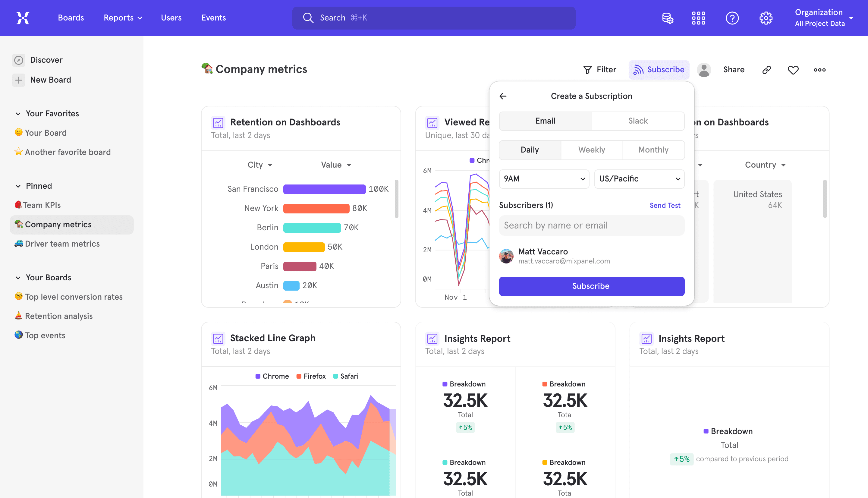This screenshot has height=498, width=868.
Task: Open settings gear icon
Action: pyautogui.click(x=766, y=18)
